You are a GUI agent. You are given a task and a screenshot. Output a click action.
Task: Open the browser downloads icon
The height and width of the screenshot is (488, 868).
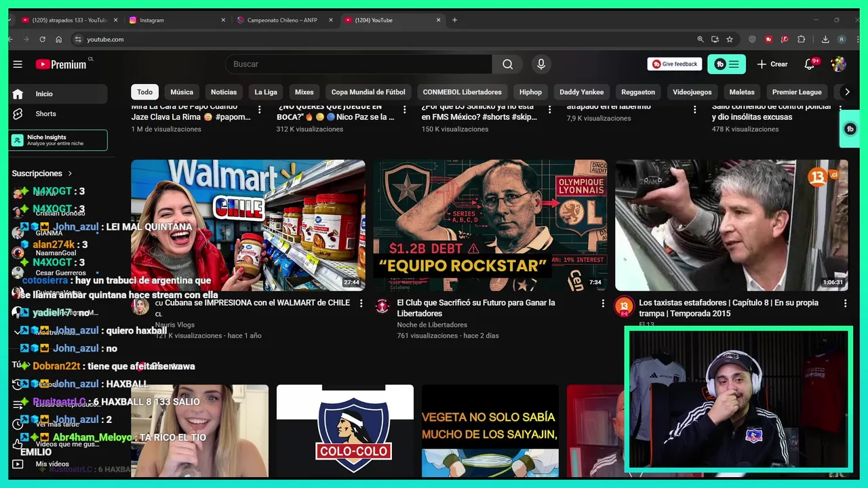click(x=825, y=39)
